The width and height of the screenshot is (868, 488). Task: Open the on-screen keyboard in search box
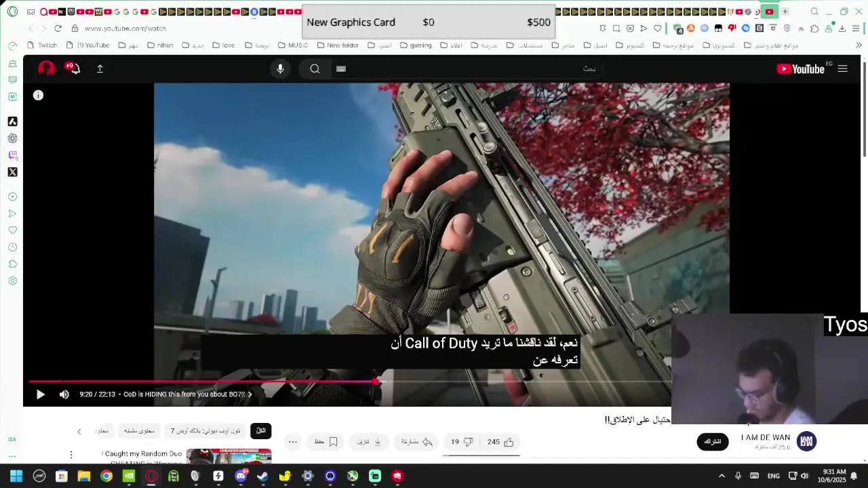click(x=341, y=68)
